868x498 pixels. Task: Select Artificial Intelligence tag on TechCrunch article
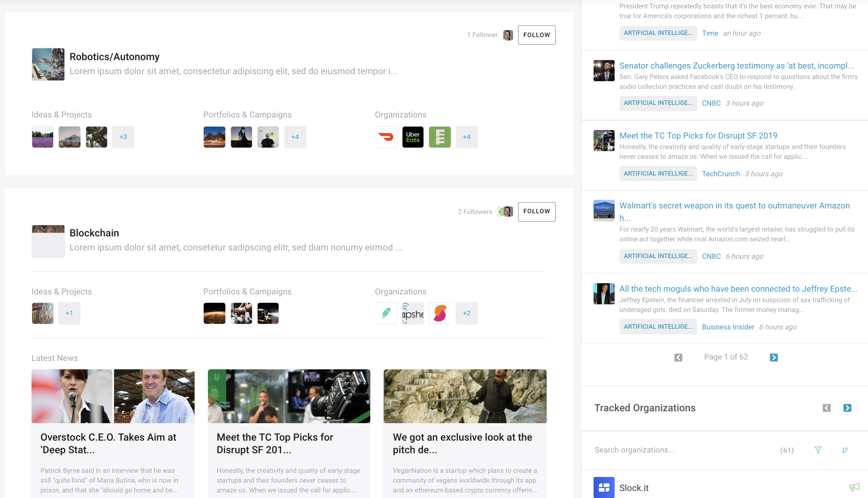[x=658, y=174]
